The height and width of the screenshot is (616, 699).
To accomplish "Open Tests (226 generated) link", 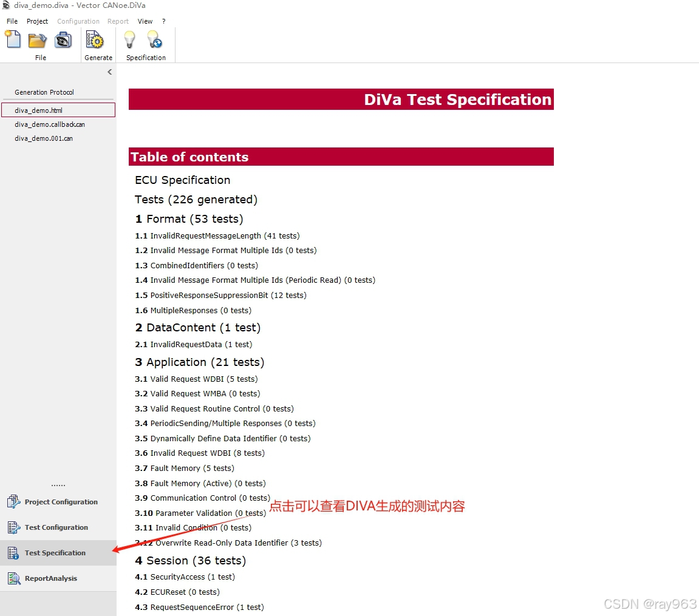I will pyautogui.click(x=196, y=199).
